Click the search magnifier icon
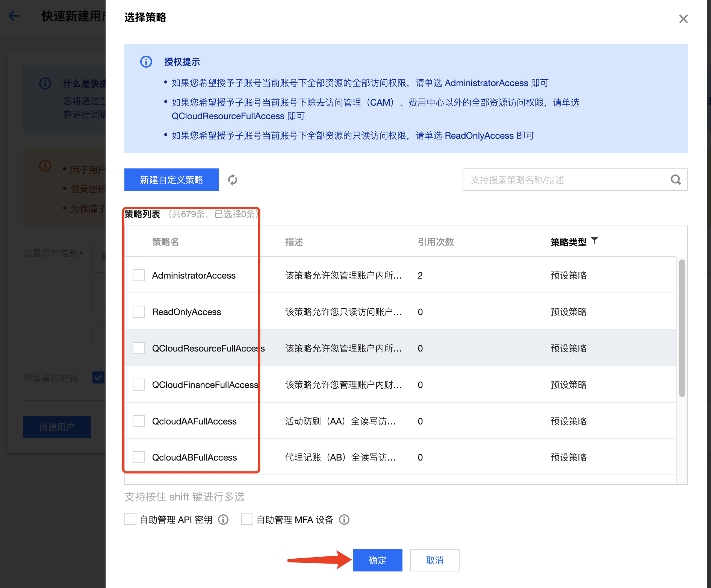The image size is (711, 588). (x=676, y=180)
